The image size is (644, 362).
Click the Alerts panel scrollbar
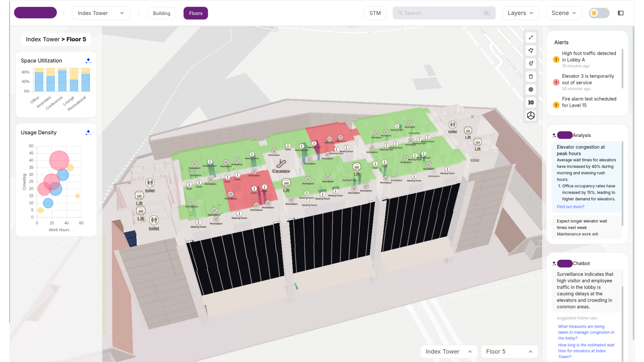tap(622, 69)
